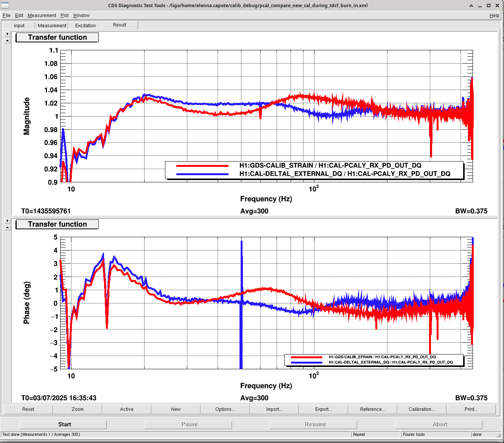Viewport: 504px width, 443px height.
Task: Click the Active button
Action: (127, 409)
